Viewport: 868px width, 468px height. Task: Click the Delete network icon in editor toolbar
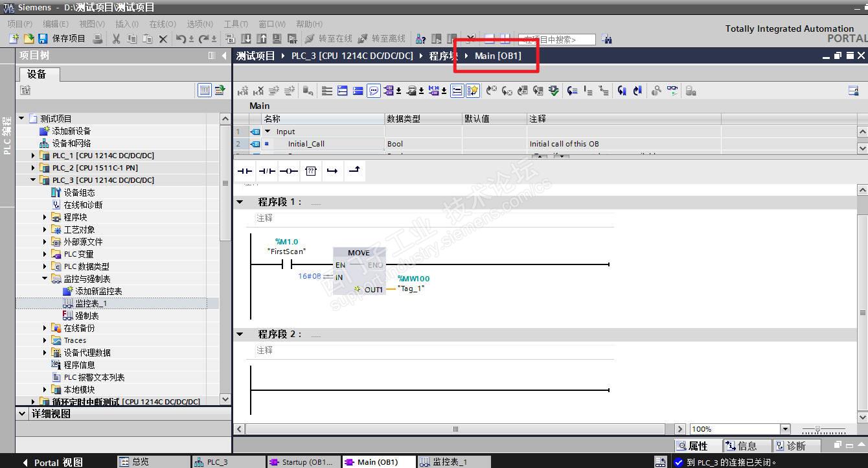tap(258, 91)
